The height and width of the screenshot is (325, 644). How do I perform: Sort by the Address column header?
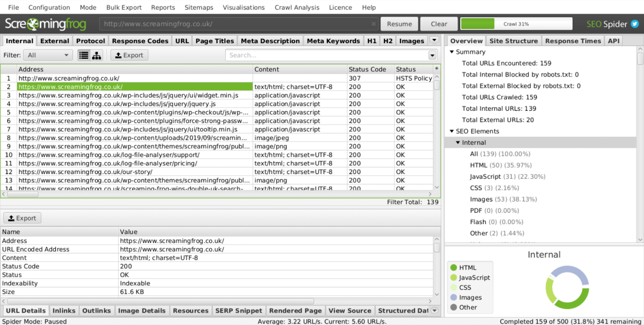pos(135,69)
